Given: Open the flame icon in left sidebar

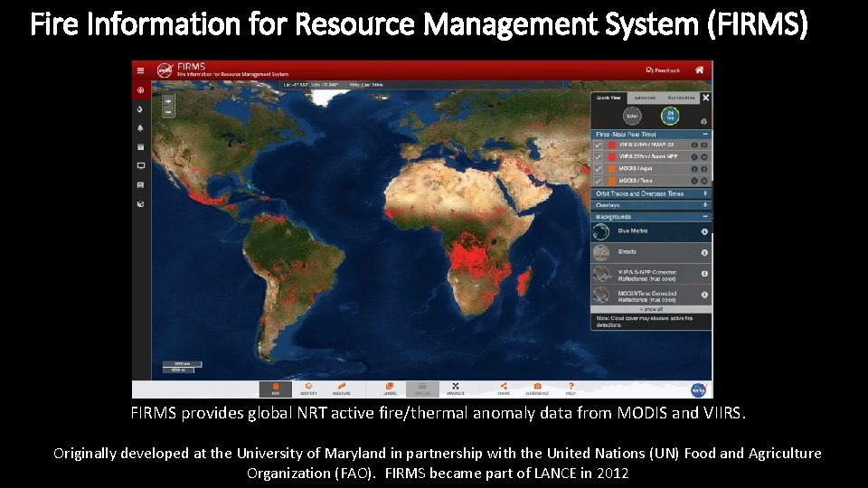Looking at the screenshot, I should (x=140, y=109).
